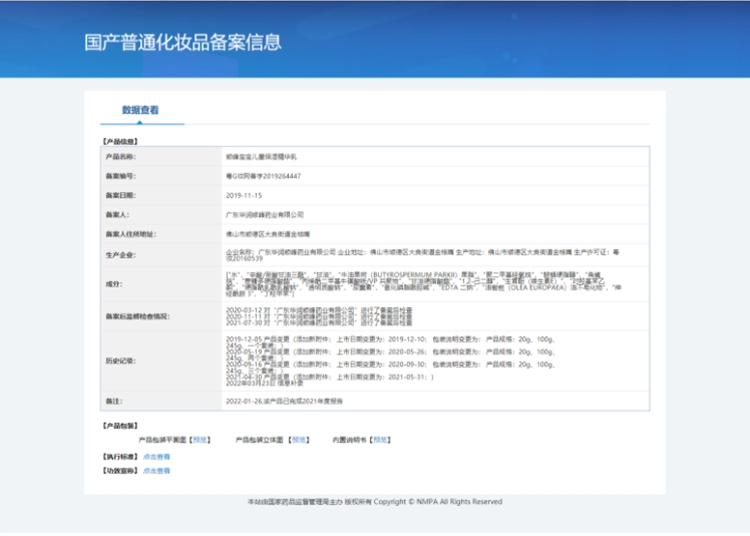
Task: Click the history entry dated 2019-12-05
Action: (390, 342)
